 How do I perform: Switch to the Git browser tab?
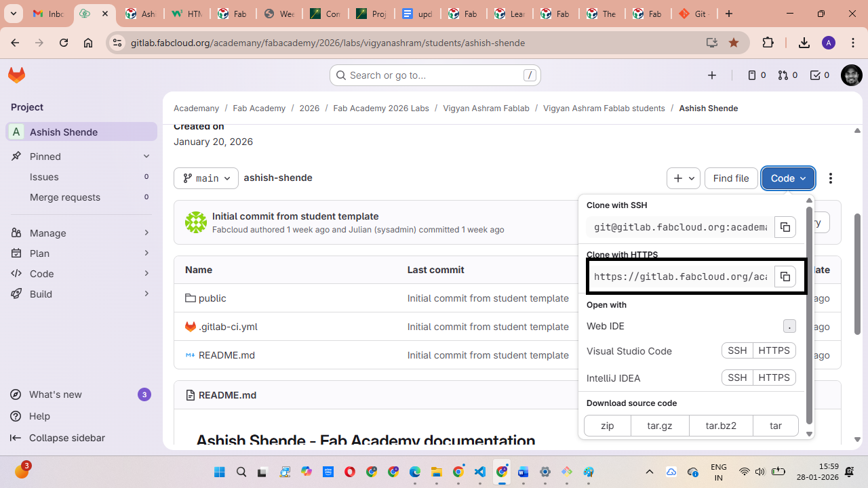tap(694, 14)
